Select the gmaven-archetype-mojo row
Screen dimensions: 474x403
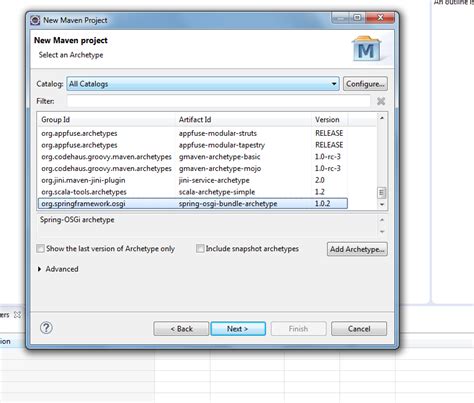pyautogui.click(x=193, y=168)
